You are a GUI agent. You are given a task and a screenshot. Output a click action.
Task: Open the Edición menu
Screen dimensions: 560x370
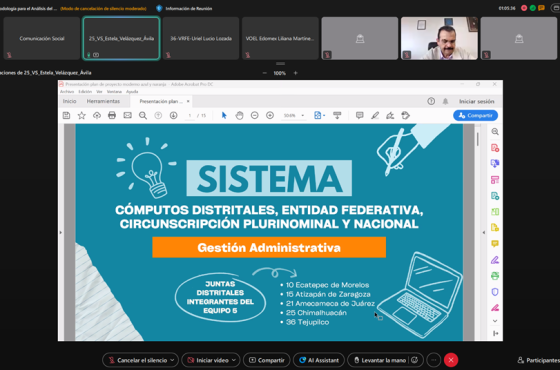(x=85, y=91)
